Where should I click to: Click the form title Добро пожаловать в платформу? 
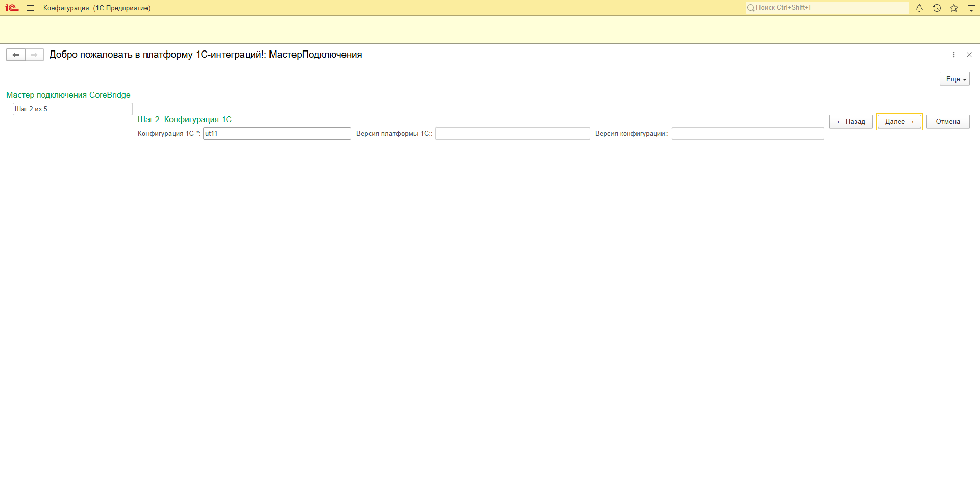coord(206,55)
